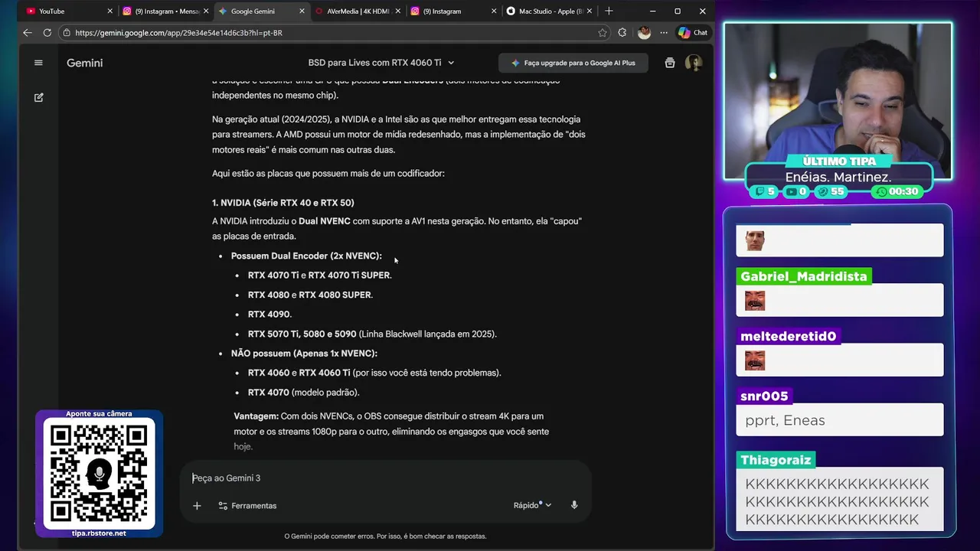This screenshot has height=551, width=980.
Task: Click the RTX 5070 Ti, 5080 e 5090 item
Action: (372, 334)
